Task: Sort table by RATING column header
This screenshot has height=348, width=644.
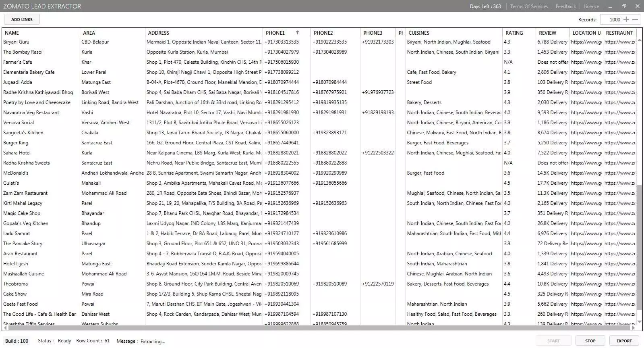Action: (514, 33)
